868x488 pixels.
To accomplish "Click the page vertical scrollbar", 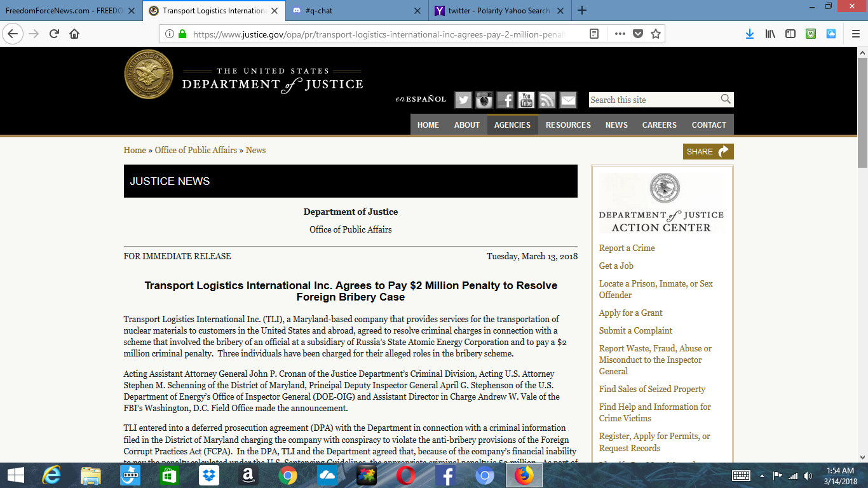I will coord(862,254).
